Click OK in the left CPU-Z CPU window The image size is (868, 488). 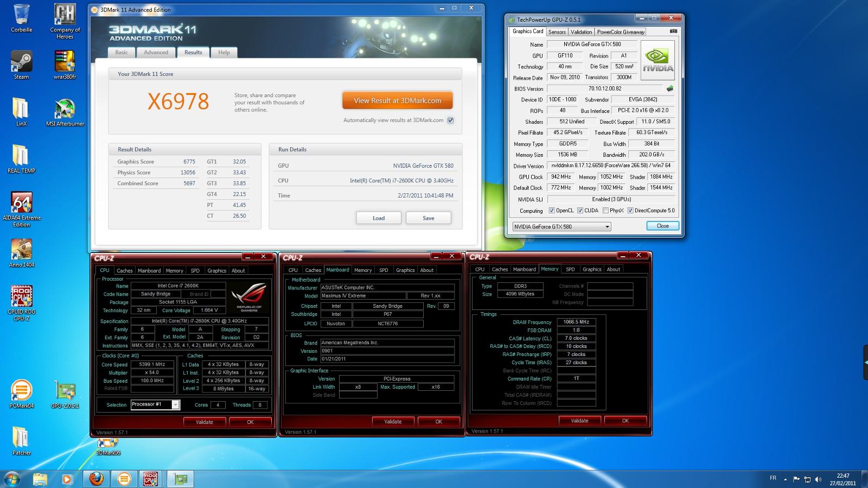[250, 422]
